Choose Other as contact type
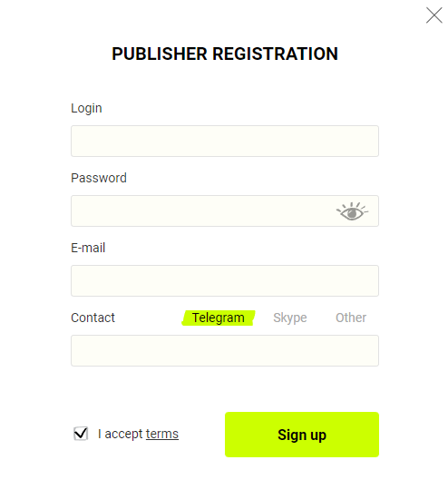 [351, 318]
